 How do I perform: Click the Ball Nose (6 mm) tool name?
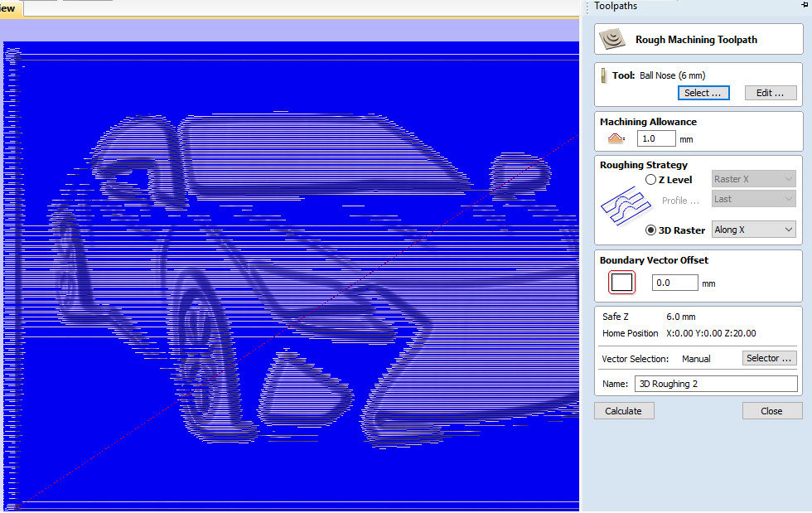point(672,75)
